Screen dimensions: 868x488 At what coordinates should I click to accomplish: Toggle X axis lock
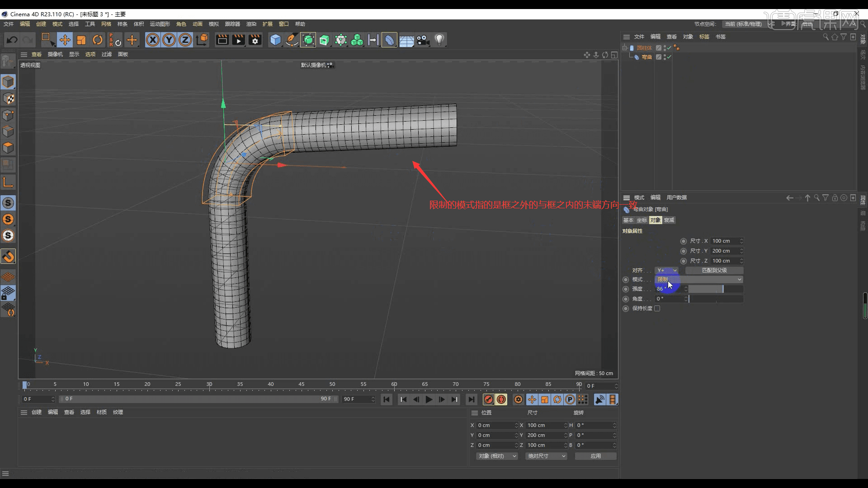[x=153, y=40]
